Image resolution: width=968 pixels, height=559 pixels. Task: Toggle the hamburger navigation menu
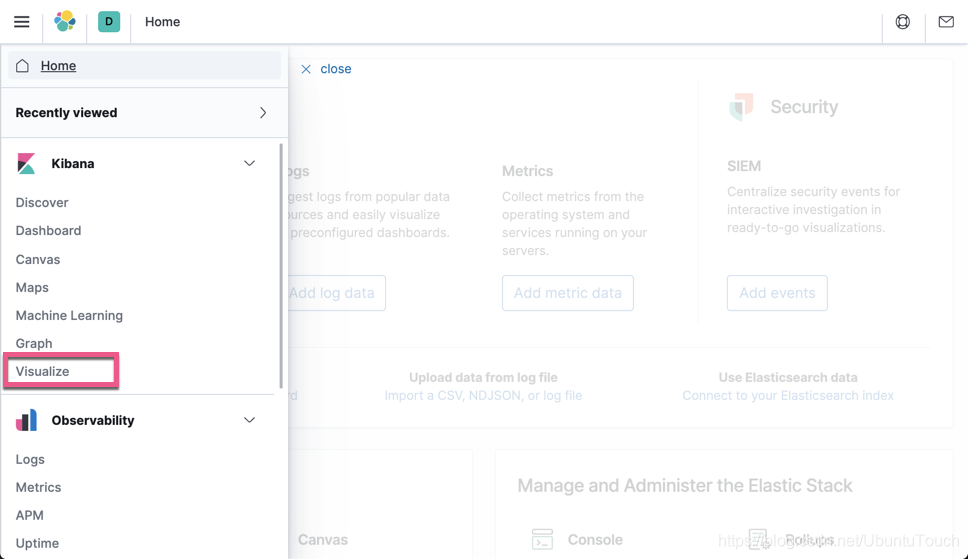[x=22, y=22]
